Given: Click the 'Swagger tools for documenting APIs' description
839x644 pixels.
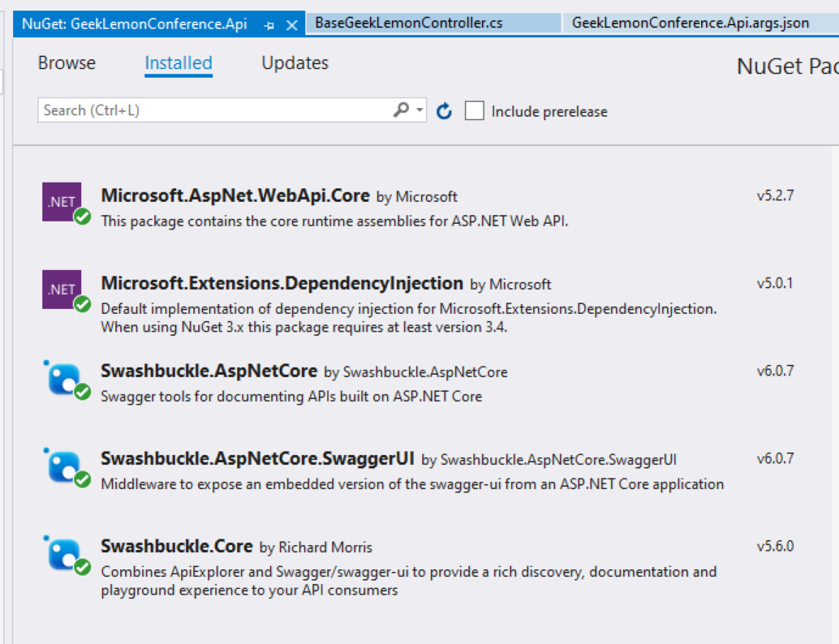Looking at the screenshot, I should pyautogui.click(x=291, y=397).
